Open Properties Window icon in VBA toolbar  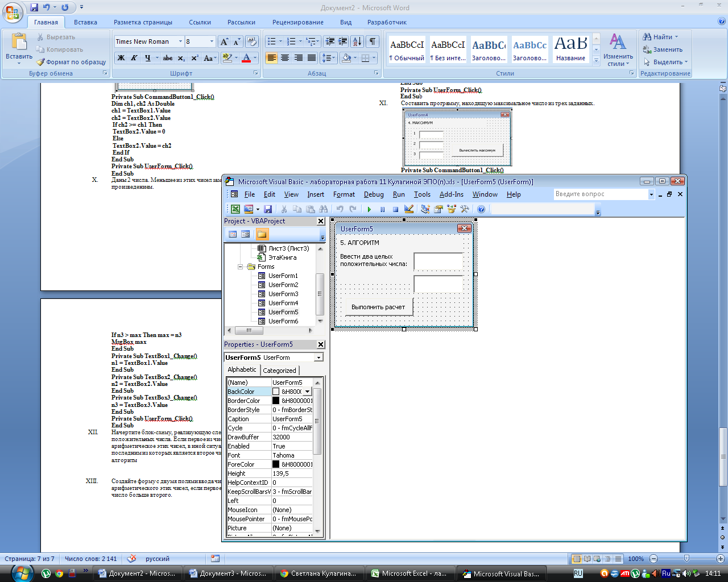pyautogui.click(x=438, y=209)
